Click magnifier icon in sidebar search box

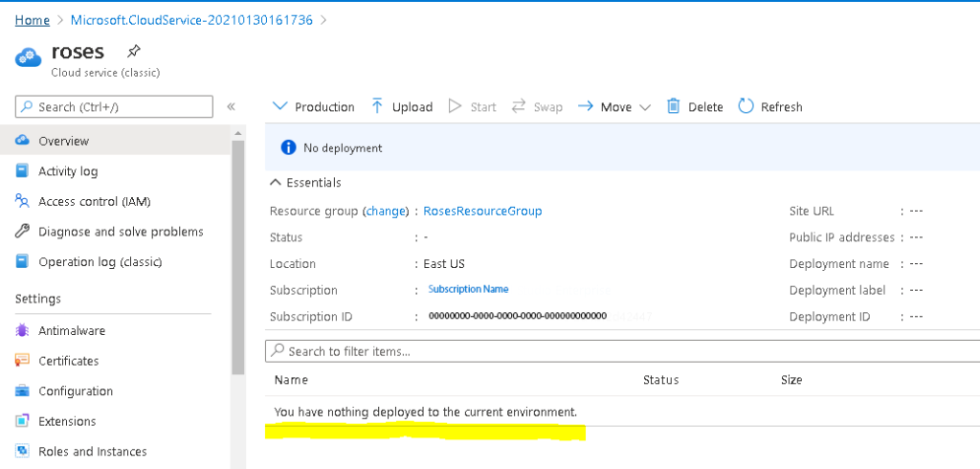pos(27,106)
